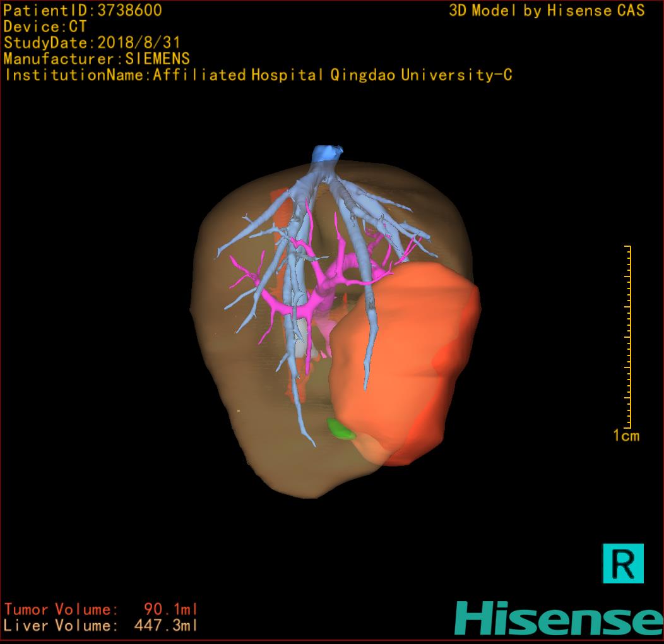The image size is (664, 644).
Task: Click the blue vein trunk at top
Action: click(327, 154)
